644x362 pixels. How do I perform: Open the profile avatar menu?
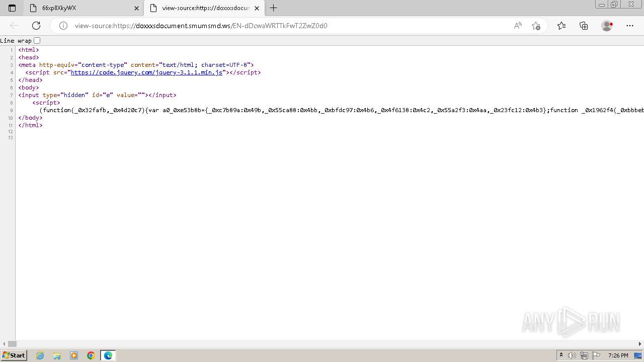click(607, 26)
